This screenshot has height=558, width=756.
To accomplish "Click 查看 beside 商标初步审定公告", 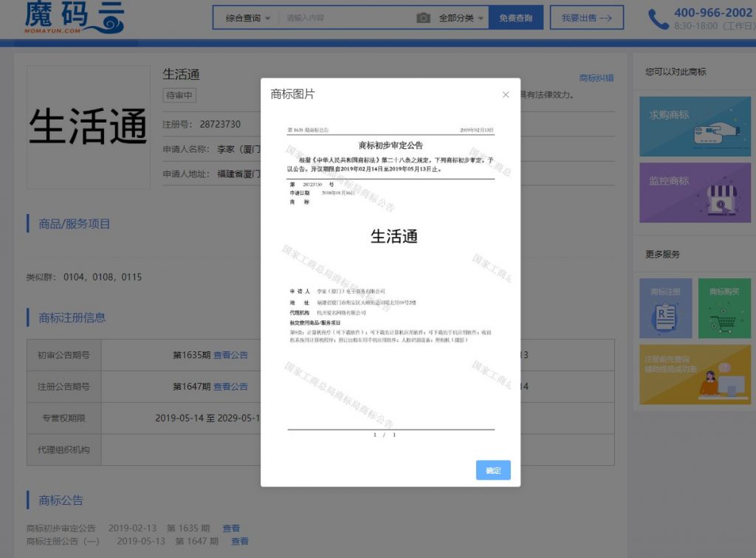I will (231, 528).
